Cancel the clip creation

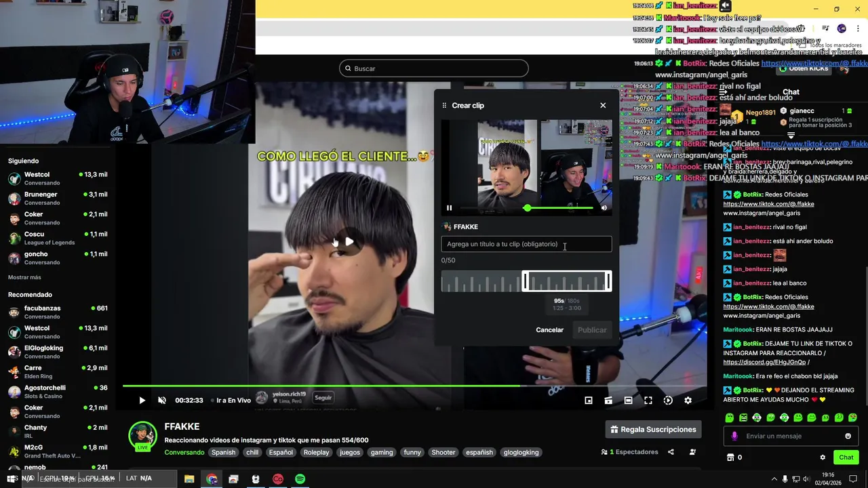click(x=550, y=330)
